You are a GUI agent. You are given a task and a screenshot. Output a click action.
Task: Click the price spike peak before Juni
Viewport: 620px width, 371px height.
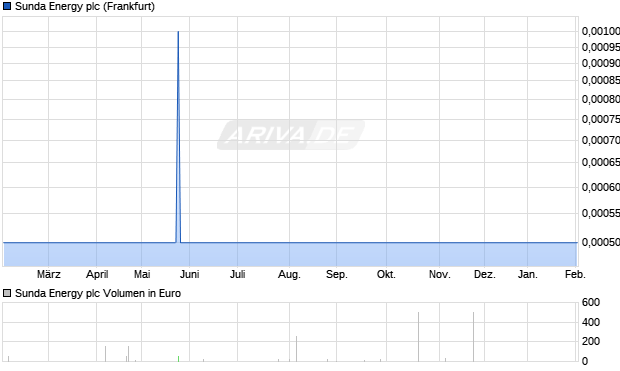point(178,32)
